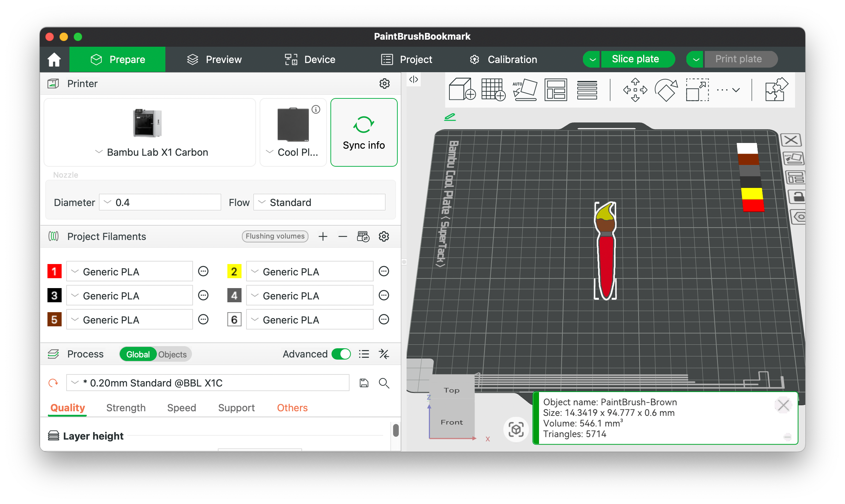Open the Project tab

(406, 59)
